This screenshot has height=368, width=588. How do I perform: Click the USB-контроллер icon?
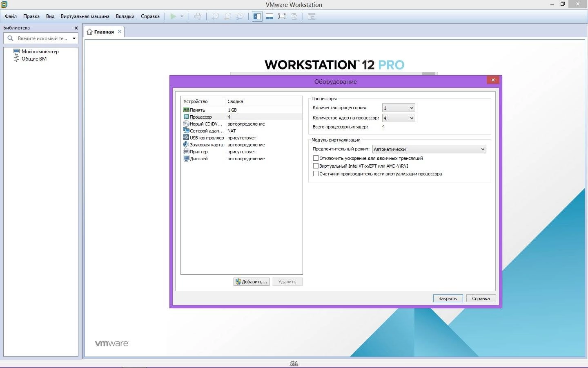tap(186, 138)
